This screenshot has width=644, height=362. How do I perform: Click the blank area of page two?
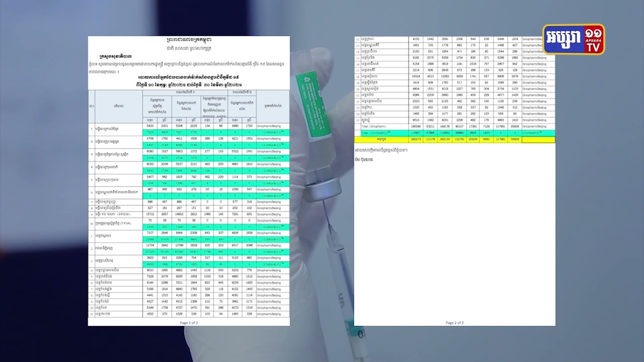coord(454,236)
